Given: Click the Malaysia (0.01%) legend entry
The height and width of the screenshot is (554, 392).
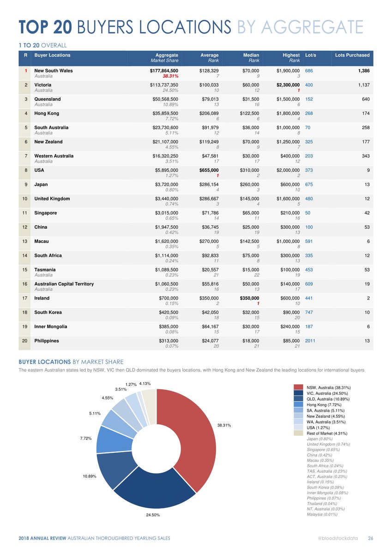Looking at the screenshot, I should tap(322, 514).
